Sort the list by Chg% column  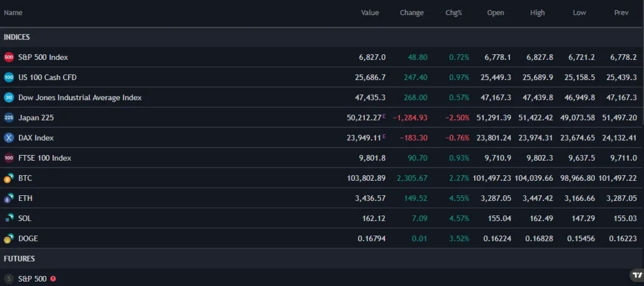453,13
